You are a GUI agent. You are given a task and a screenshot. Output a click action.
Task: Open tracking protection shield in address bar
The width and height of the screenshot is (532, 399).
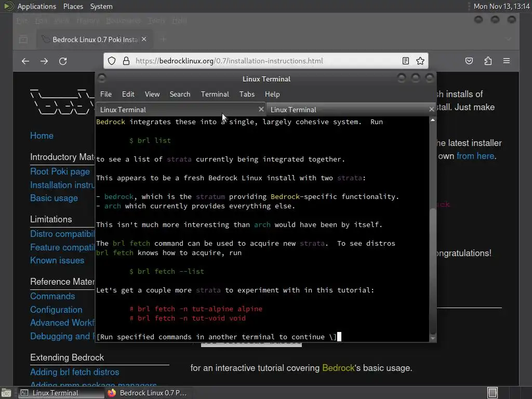(x=112, y=61)
